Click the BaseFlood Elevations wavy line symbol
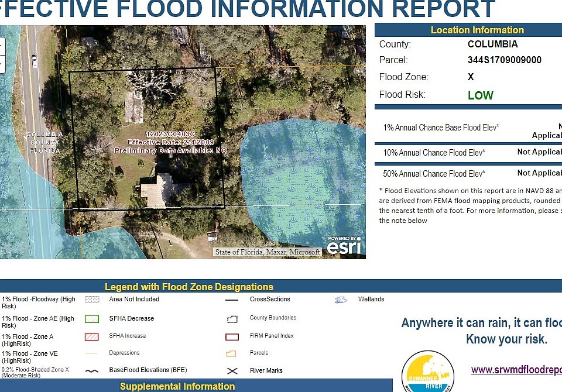This screenshot has height=392, width=562. click(x=92, y=371)
